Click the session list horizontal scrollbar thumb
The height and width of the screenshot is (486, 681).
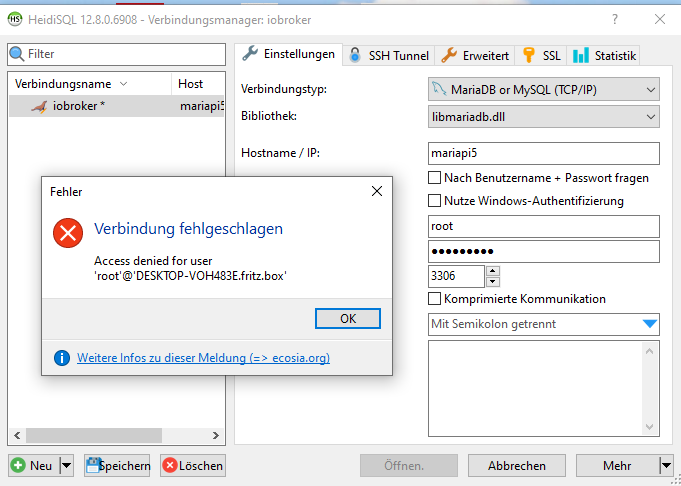94,435
